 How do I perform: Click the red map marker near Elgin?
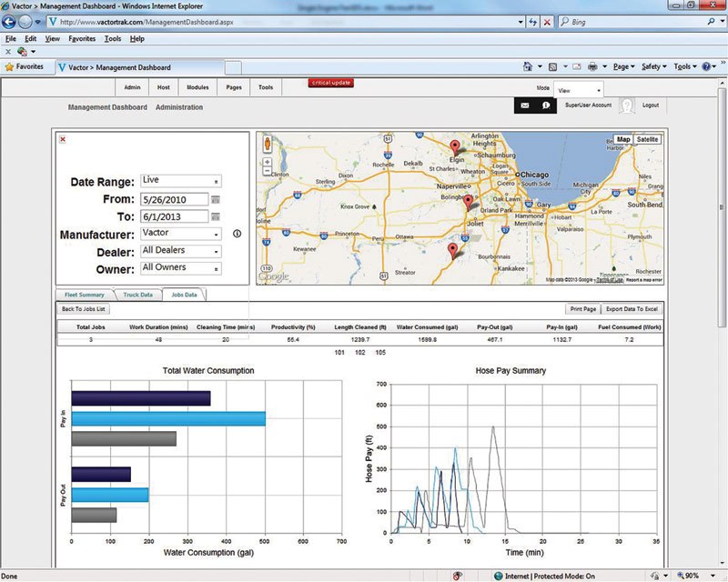click(457, 146)
